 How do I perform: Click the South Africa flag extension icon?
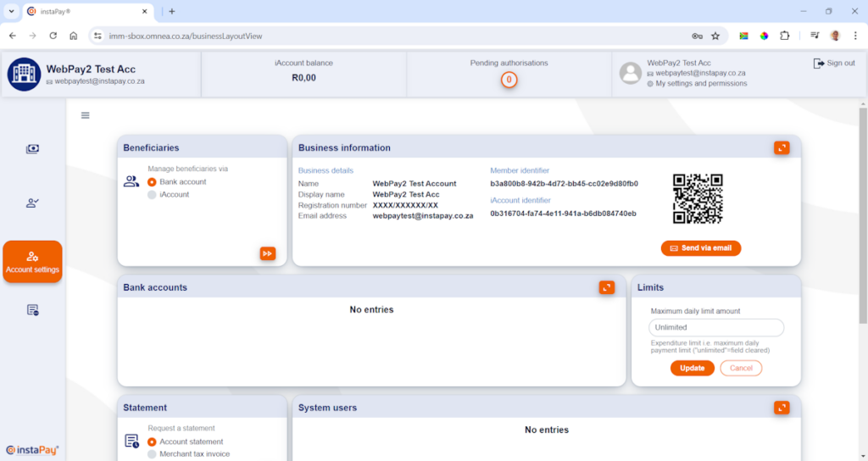tap(744, 36)
